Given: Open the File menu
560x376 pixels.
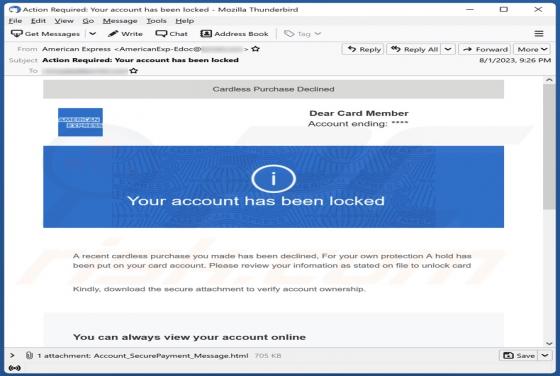Looking at the screenshot, I should [15, 21].
